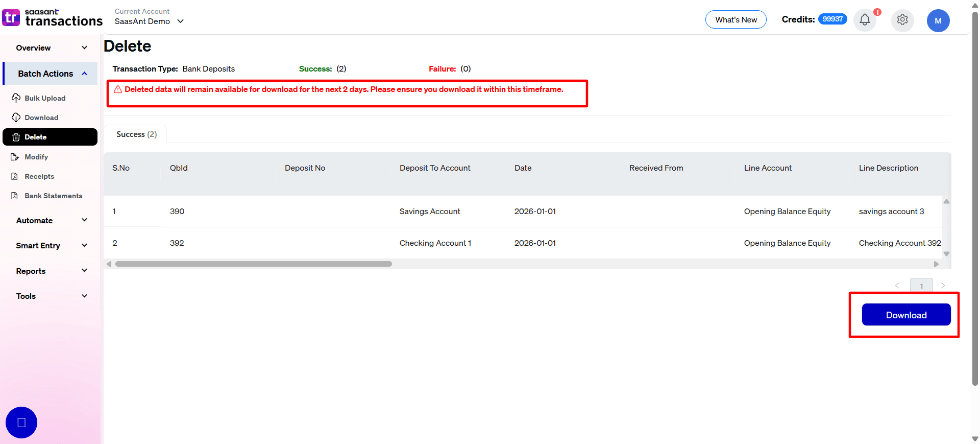Go to next results page
The width and height of the screenshot is (980, 444).
pos(943,286)
